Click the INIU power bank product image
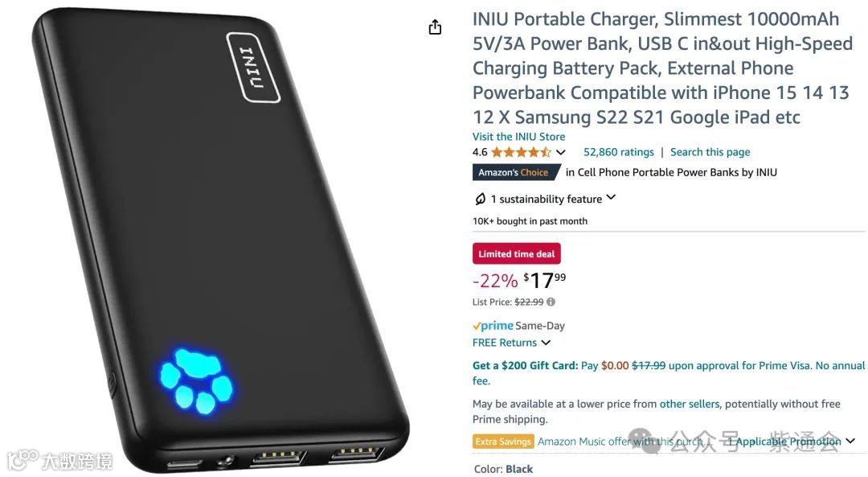Viewport: 868px width, 477px height. tap(220, 240)
